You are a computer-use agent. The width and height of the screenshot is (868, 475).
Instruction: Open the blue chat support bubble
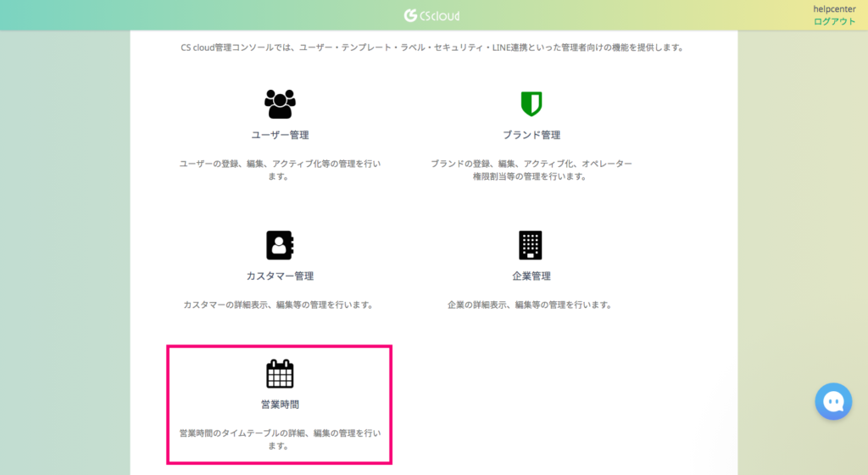point(833,401)
